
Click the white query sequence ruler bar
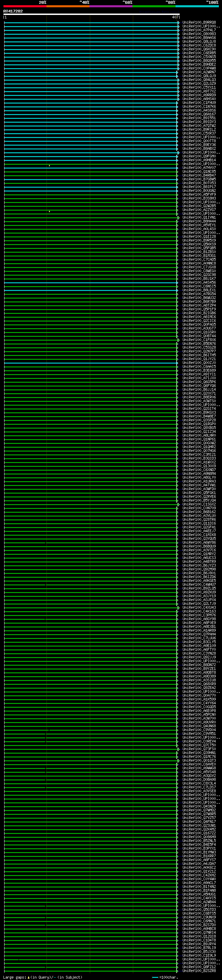92,14
